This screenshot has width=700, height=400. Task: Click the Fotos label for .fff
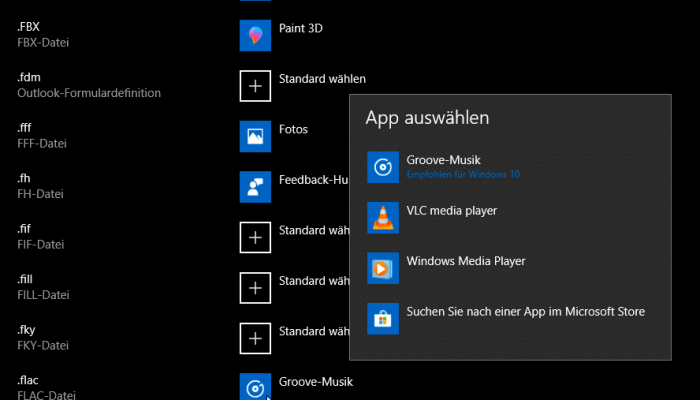coord(293,129)
